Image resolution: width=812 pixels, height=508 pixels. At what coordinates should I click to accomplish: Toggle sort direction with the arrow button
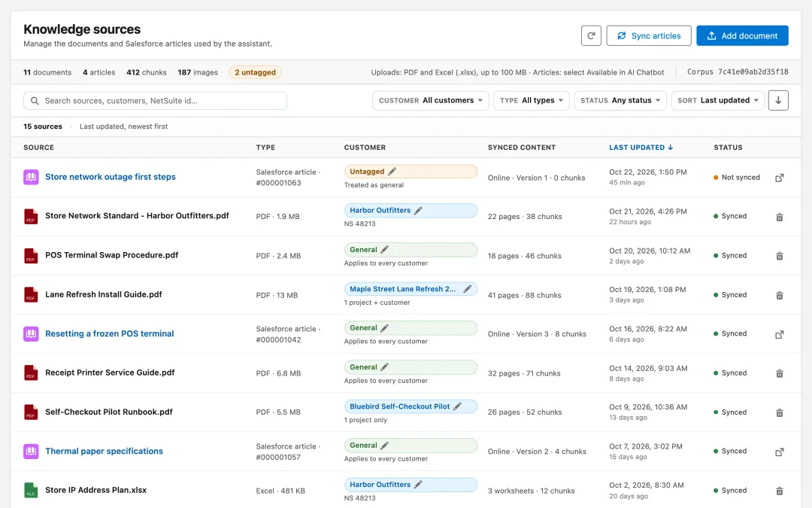pyautogui.click(x=778, y=101)
